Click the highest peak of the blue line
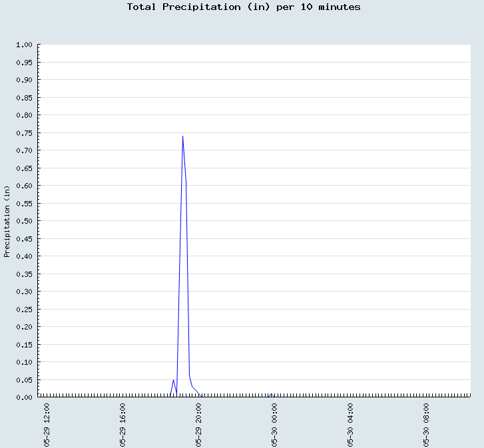The image size is (484, 448). 182,136
